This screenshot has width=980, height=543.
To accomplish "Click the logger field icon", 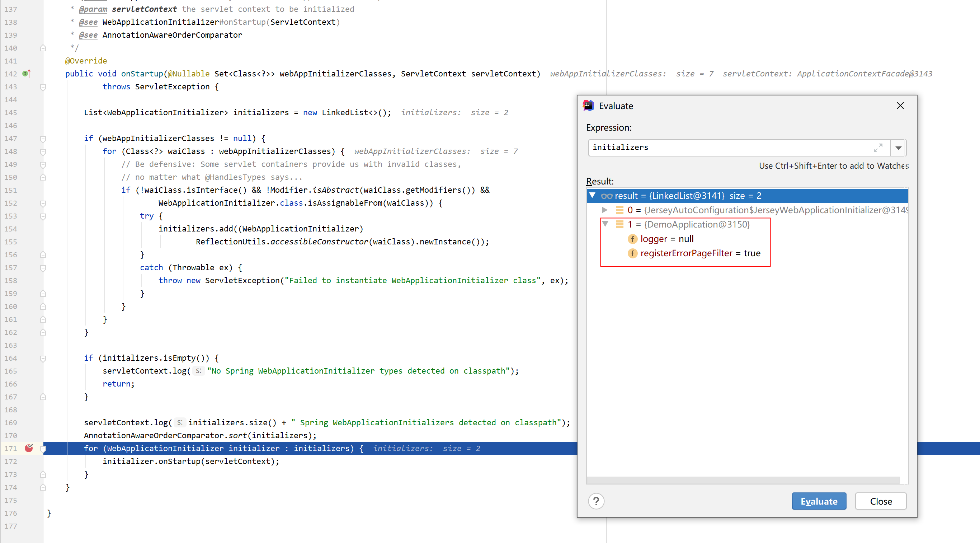I will pyautogui.click(x=632, y=239).
